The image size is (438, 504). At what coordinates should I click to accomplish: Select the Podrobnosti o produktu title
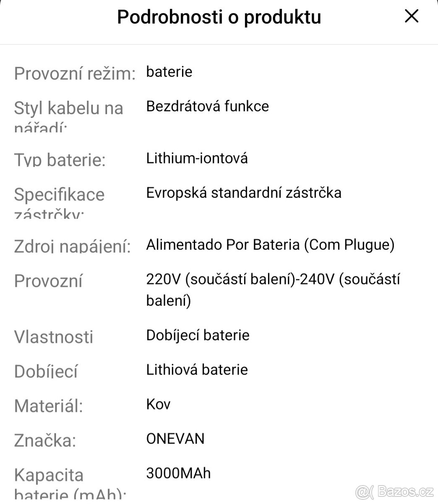tap(219, 17)
